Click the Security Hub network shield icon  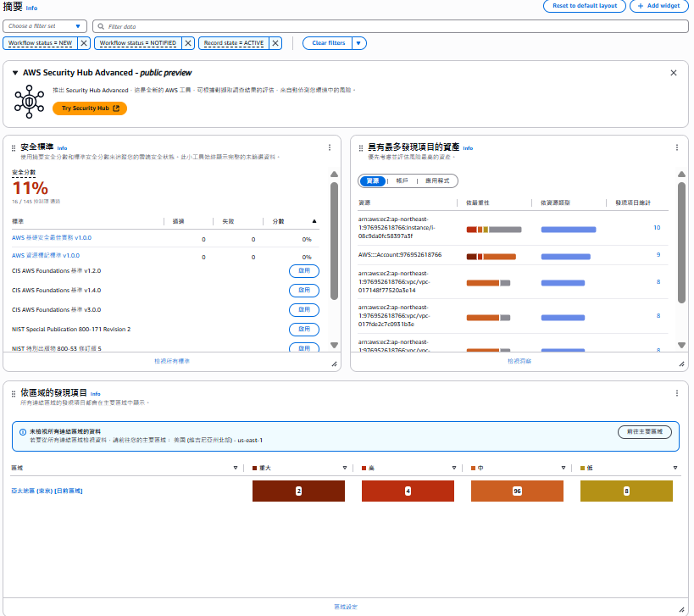(29, 102)
